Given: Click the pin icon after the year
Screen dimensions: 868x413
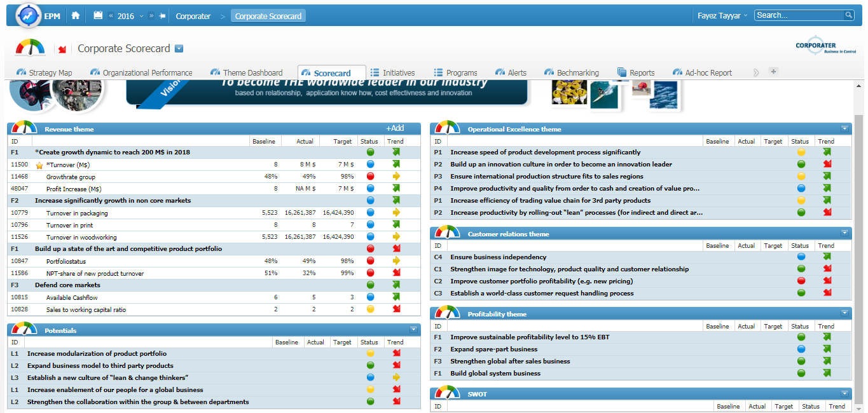Looking at the screenshot, I should tap(162, 16).
